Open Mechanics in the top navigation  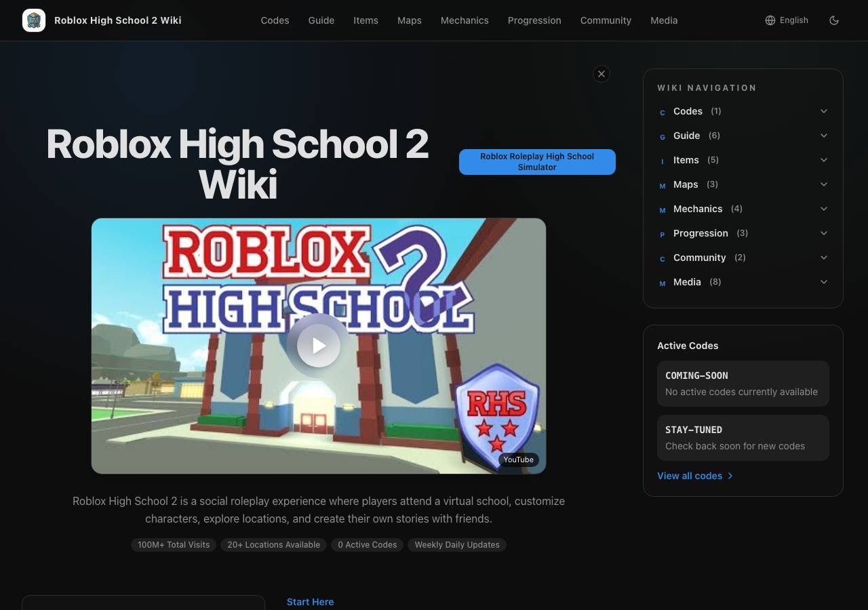(x=465, y=20)
